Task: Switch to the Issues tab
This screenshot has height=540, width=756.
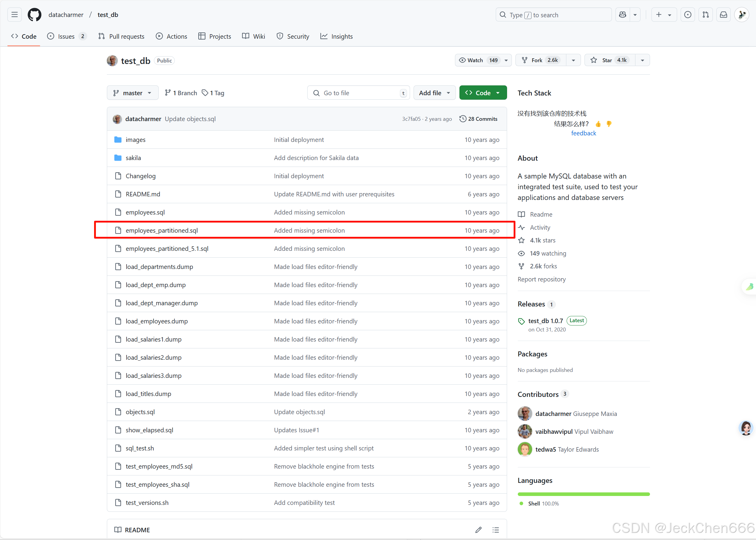Action: [66, 36]
